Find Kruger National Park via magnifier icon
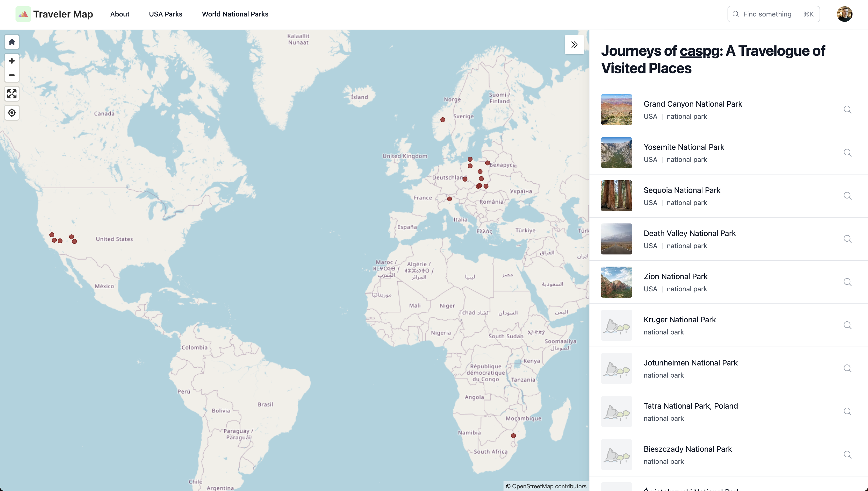This screenshot has height=491, width=868. pyautogui.click(x=847, y=325)
